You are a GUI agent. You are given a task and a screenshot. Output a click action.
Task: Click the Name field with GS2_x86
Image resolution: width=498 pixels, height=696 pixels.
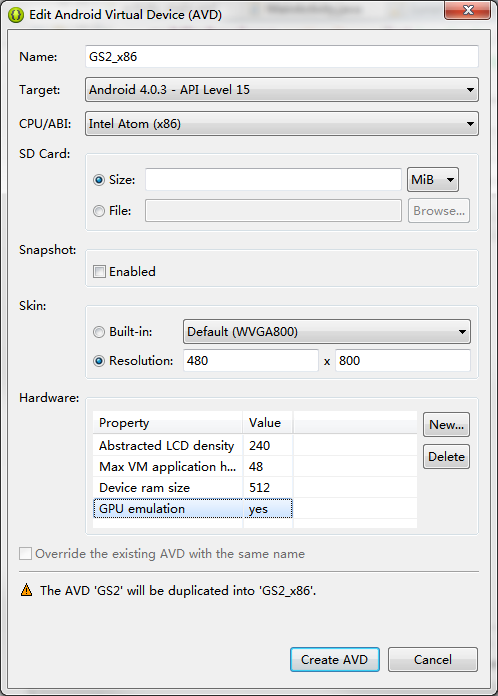[x=282, y=57]
